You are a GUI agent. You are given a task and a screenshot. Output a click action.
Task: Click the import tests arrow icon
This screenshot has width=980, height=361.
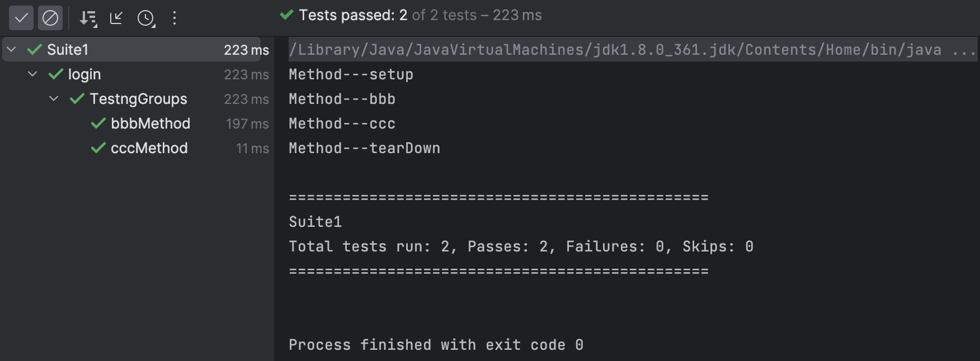tap(116, 18)
